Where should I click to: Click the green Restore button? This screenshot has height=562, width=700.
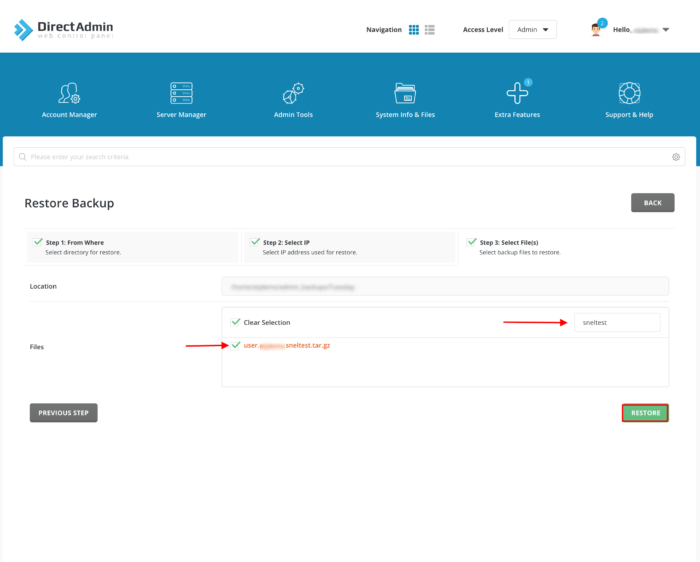645,413
